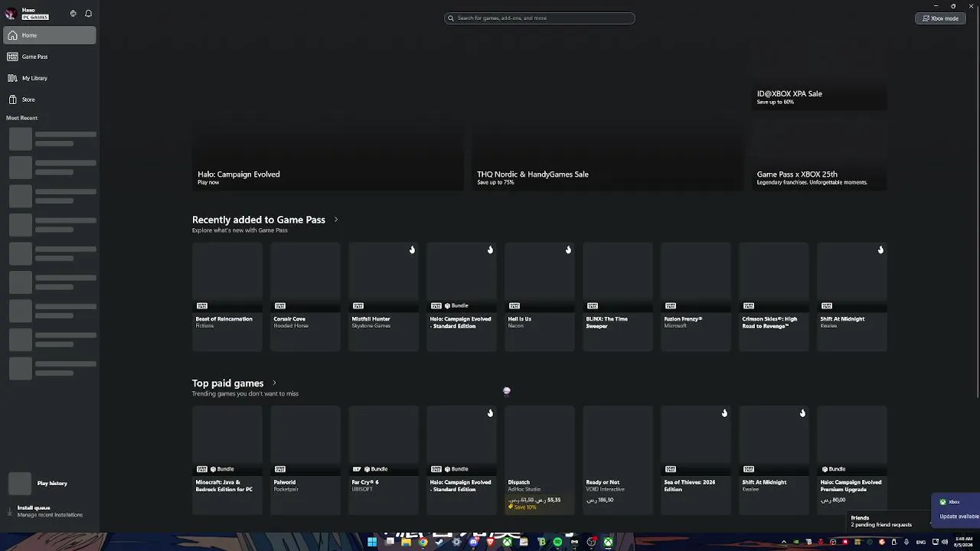The height and width of the screenshot is (551, 980).
Task: Click the Bundle badge on Minecraft card
Action: 223,469
